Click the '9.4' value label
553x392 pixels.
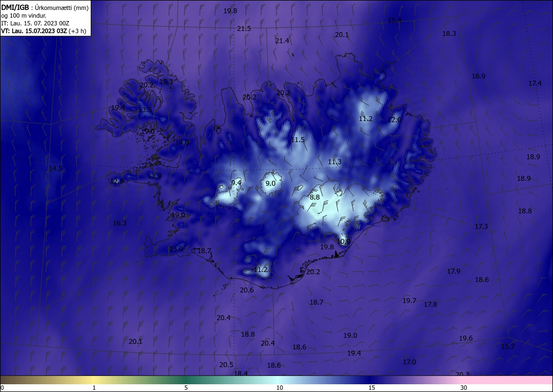pos(236,182)
